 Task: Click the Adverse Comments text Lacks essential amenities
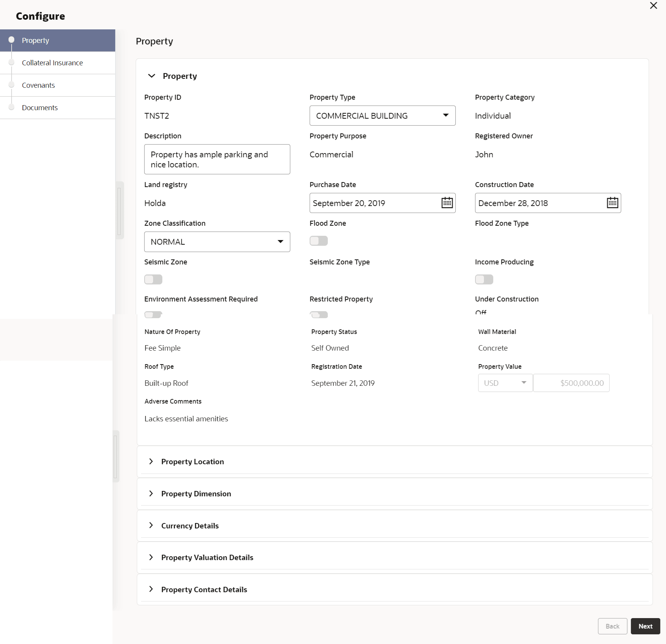pos(186,419)
